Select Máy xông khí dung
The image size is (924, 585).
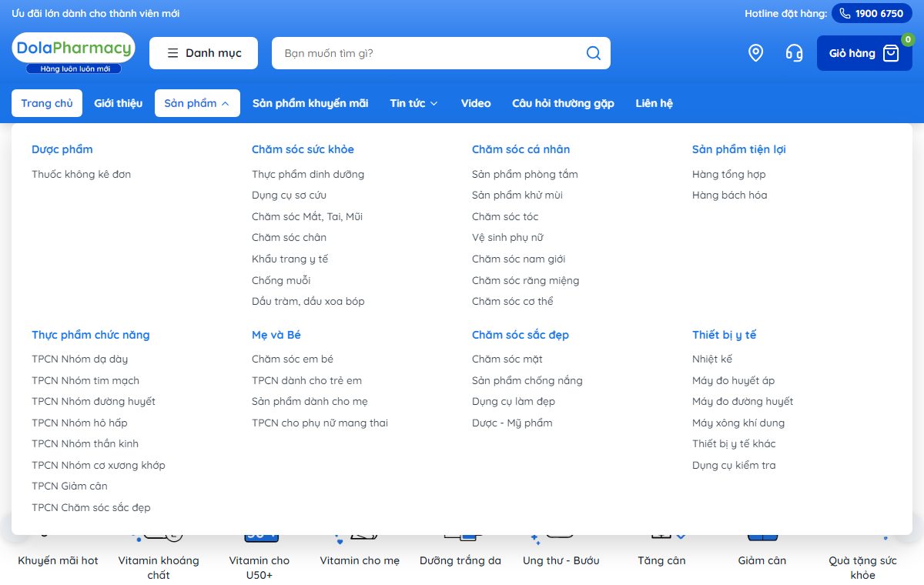coord(738,423)
